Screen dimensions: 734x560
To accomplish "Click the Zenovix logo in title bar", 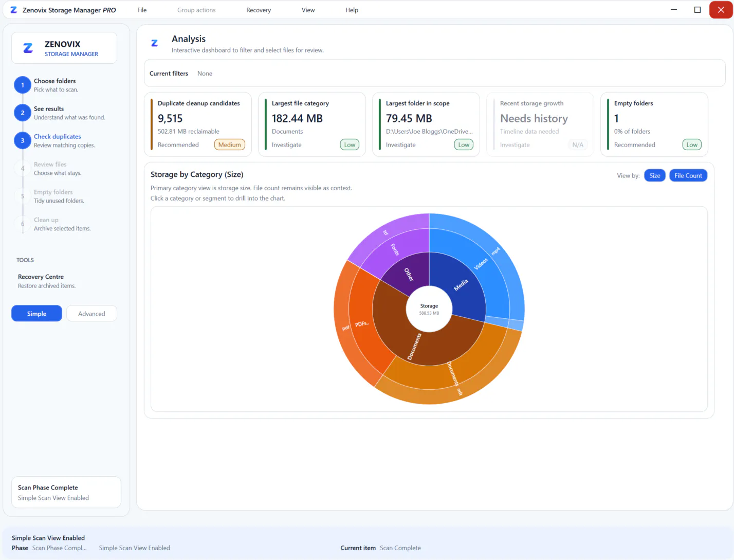I will click(x=14, y=10).
